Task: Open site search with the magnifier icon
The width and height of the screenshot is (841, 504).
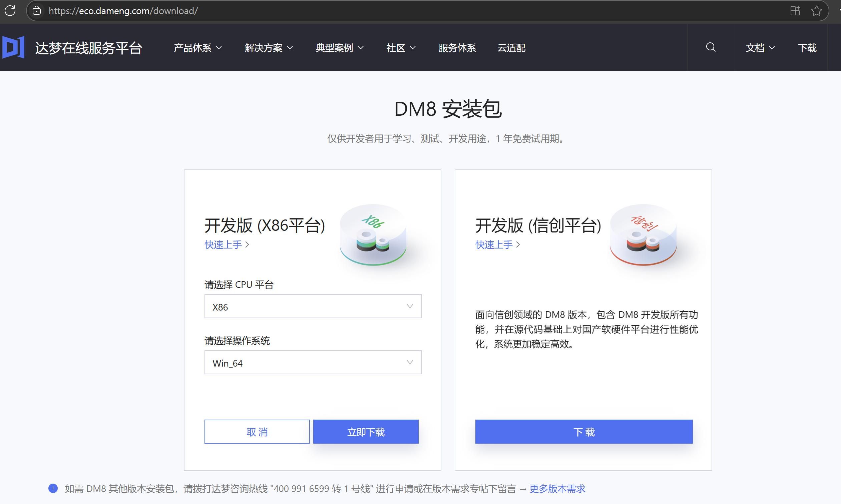Action: click(711, 47)
